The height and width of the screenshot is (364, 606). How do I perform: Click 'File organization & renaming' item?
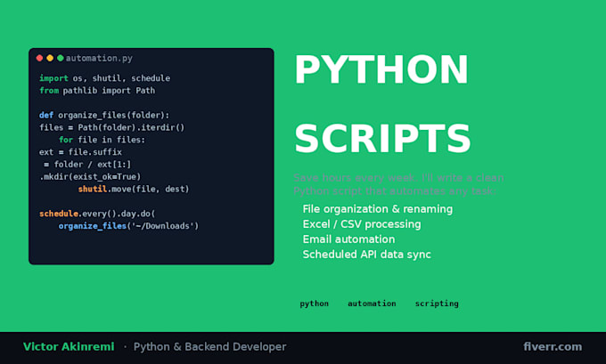378,209
